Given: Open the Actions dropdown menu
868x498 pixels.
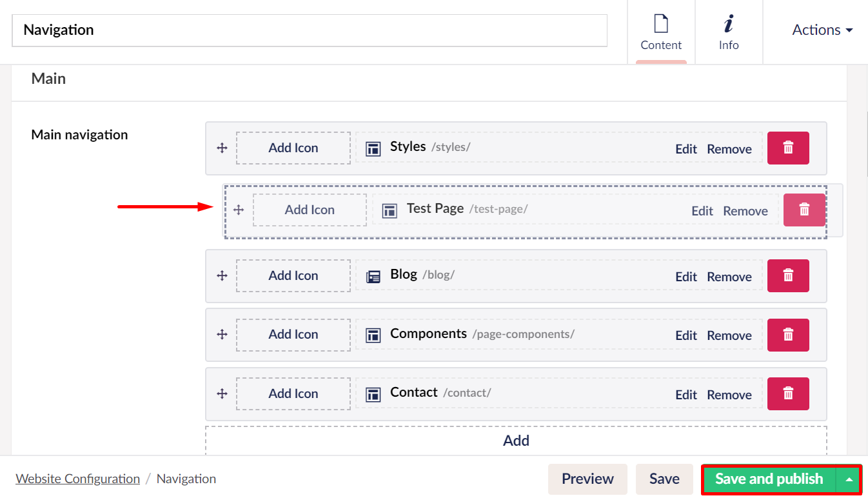Looking at the screenshot, I should (x=822, y=30).
